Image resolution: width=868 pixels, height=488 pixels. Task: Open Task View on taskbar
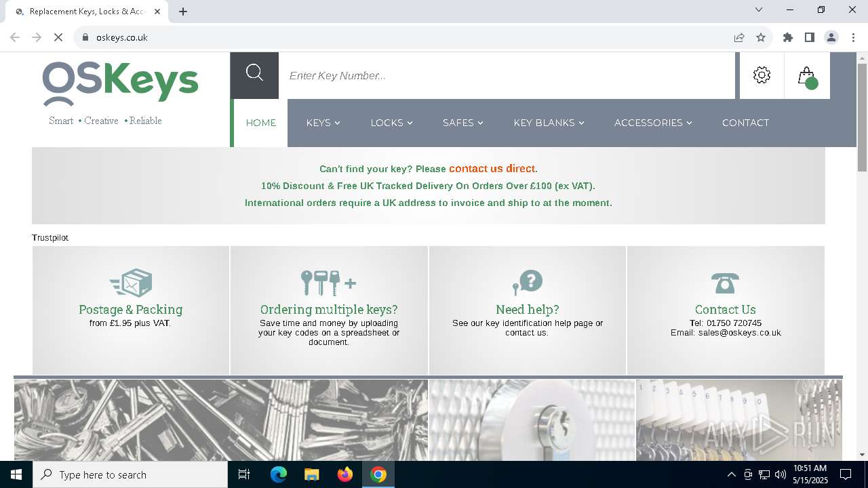[x=244, y=474]
